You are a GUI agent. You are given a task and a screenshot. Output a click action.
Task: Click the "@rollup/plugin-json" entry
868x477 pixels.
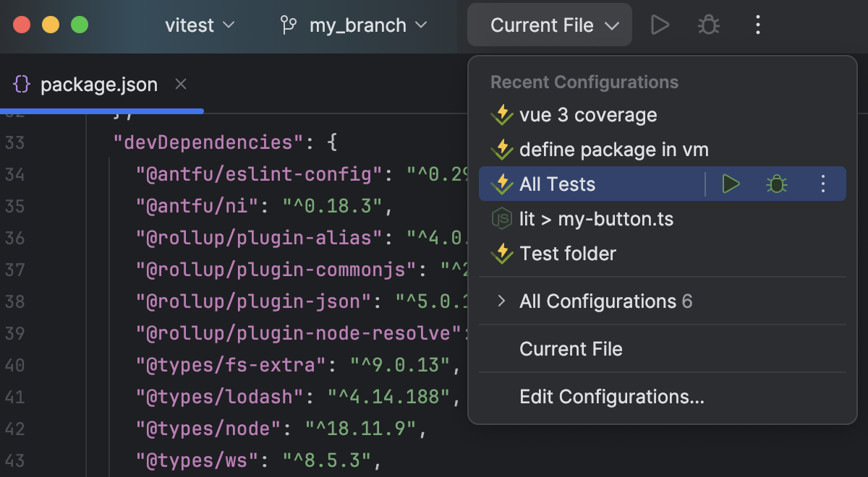click(252, 301)
